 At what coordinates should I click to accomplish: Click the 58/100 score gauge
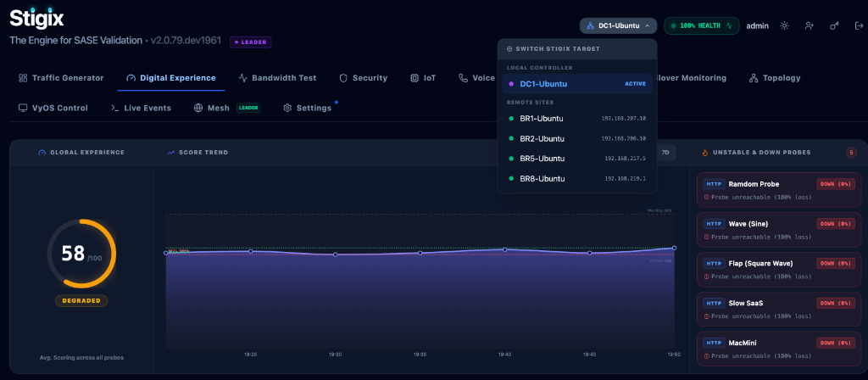[x=81, y=254]
